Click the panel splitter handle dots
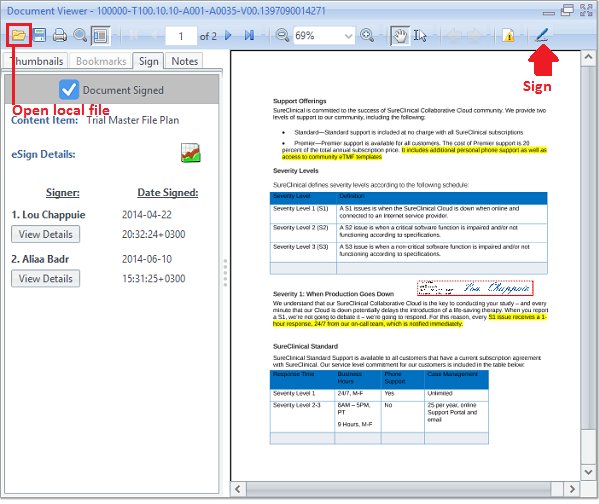This screenshot has width=600, height=504. [225, 273]
